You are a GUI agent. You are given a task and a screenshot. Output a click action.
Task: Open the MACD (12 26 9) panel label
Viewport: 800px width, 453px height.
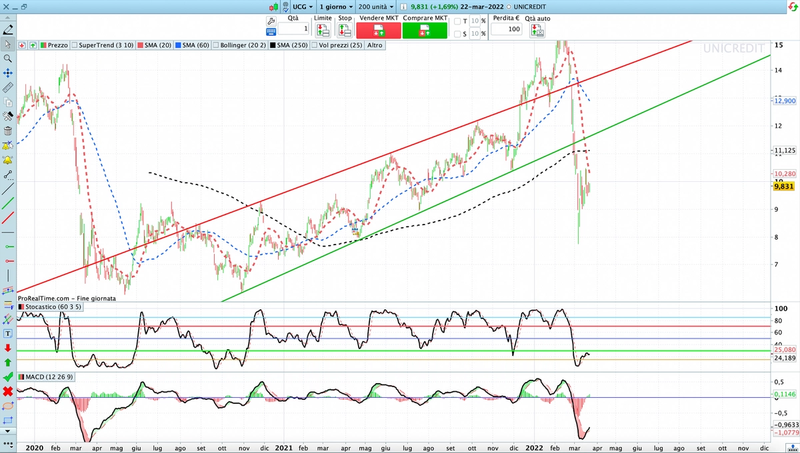tap(46, 377)
